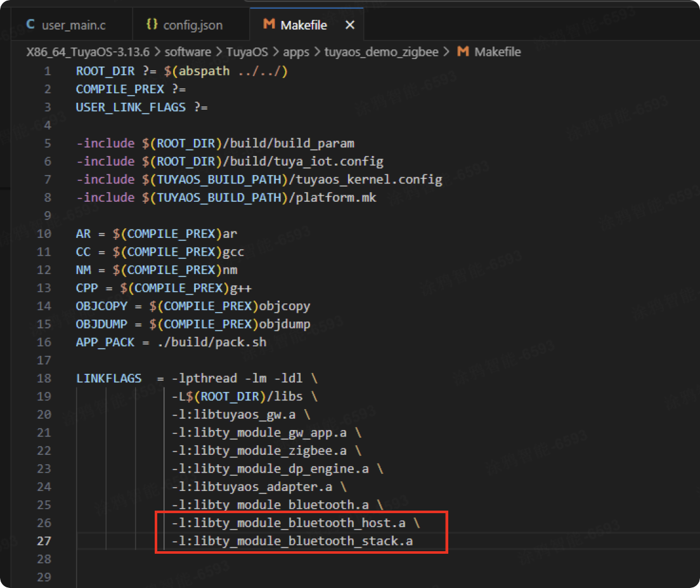Click the CPP = $(COMPILE_PREX)g++ line
Viewport: 700px width, 588px height.
[x=164, y=289]
